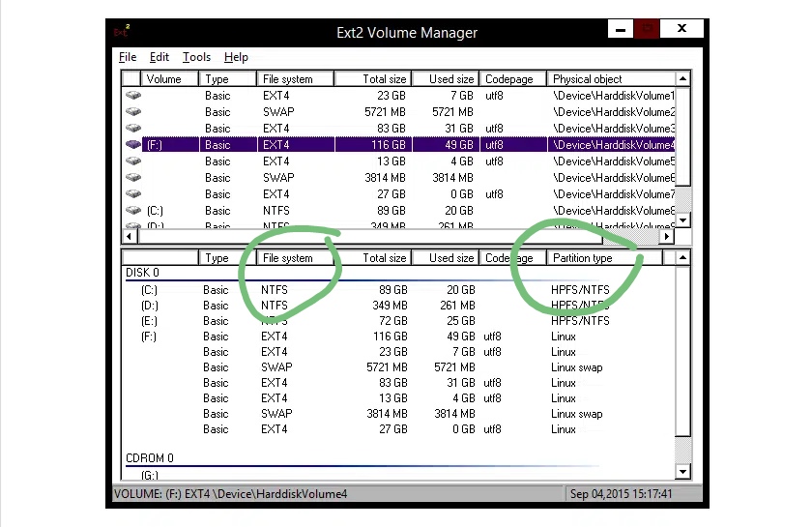Screen dimensions: 812x527
Task: Click the drive icon of the SWAP 5721 MB volume
Action: [x=133, y=112]
